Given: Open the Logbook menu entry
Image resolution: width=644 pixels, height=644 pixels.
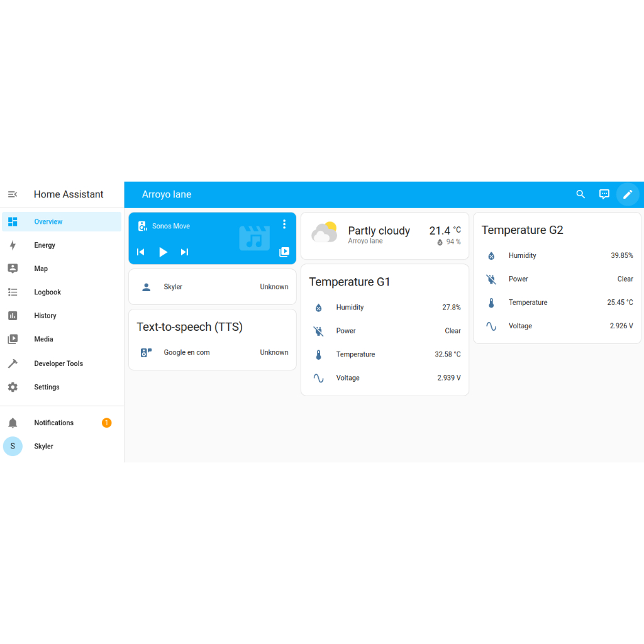Looking at the screenshot, I should [13, 292].
